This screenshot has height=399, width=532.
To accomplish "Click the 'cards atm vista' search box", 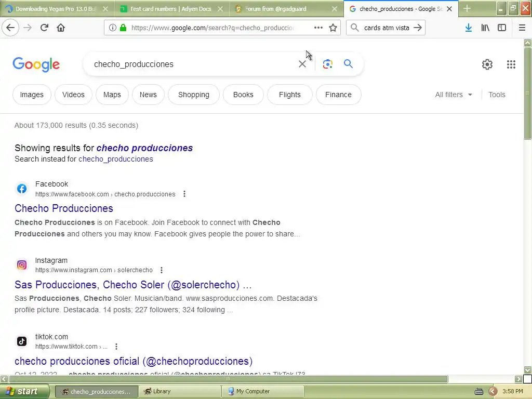I will tap(387, 28).
